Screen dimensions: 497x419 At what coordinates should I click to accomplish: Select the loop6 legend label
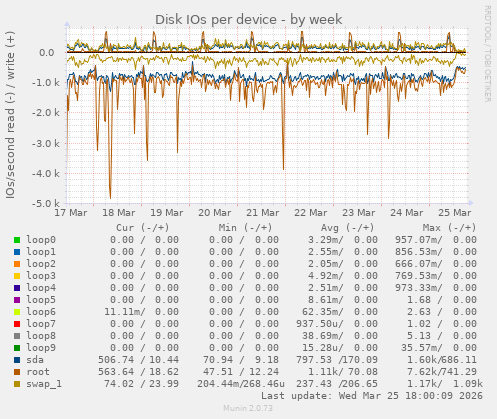click(x=41, y=312)
